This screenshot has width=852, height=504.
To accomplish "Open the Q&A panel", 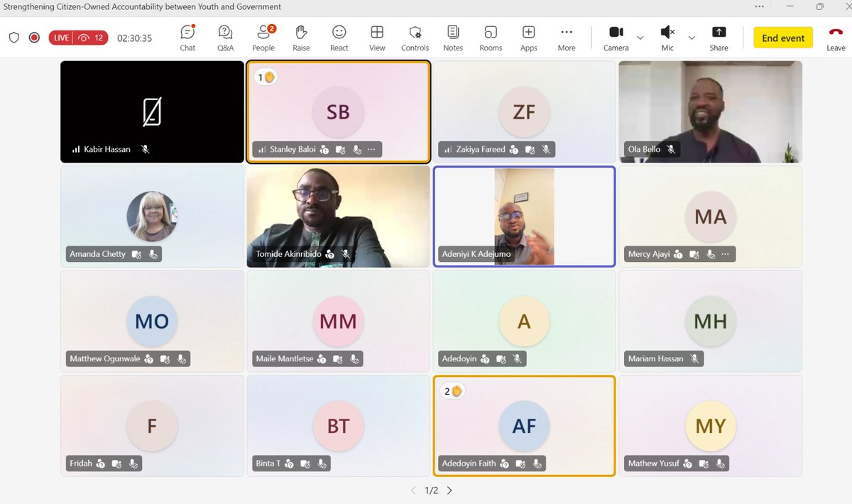I will click(x=225, y=38).
